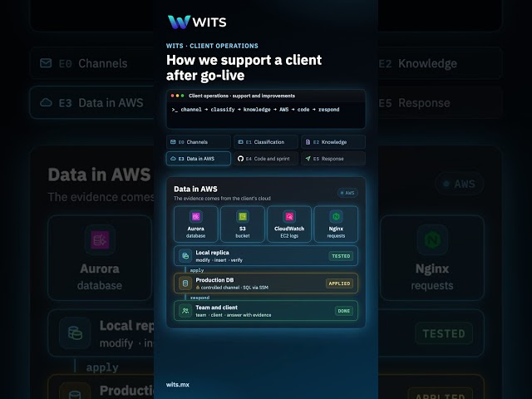
Task: Click the Classification tab icon
Action: [240, 142]
